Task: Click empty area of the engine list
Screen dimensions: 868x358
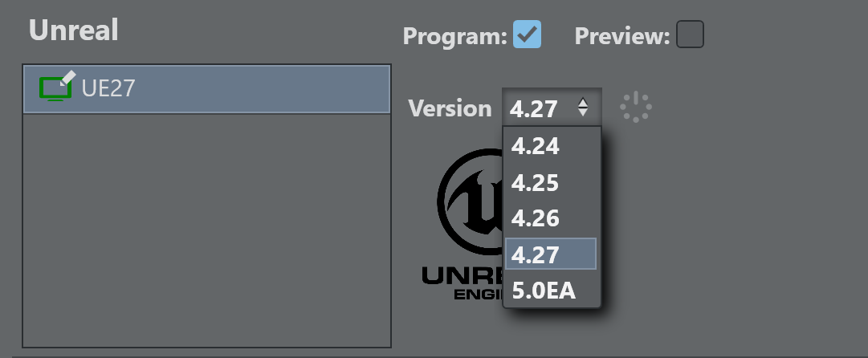Action: coord(207,233)
